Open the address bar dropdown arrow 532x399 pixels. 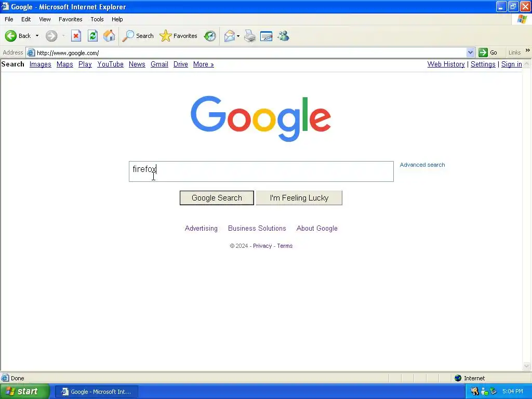tap(470, 52)
